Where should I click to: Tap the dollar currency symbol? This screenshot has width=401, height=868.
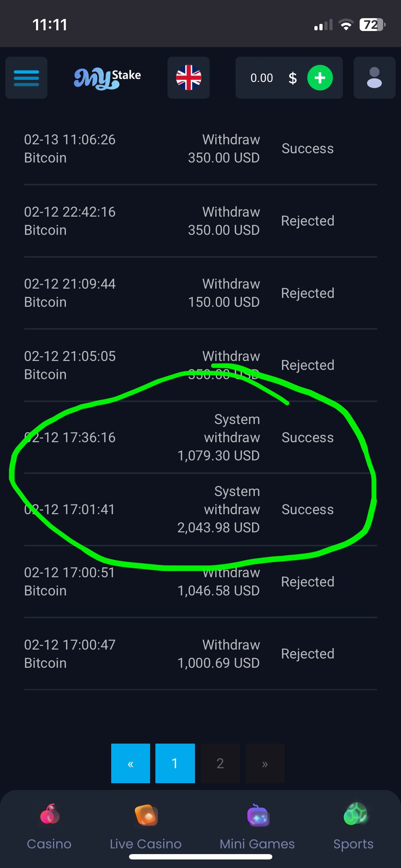pyautogui.click(x=292, y=78)
